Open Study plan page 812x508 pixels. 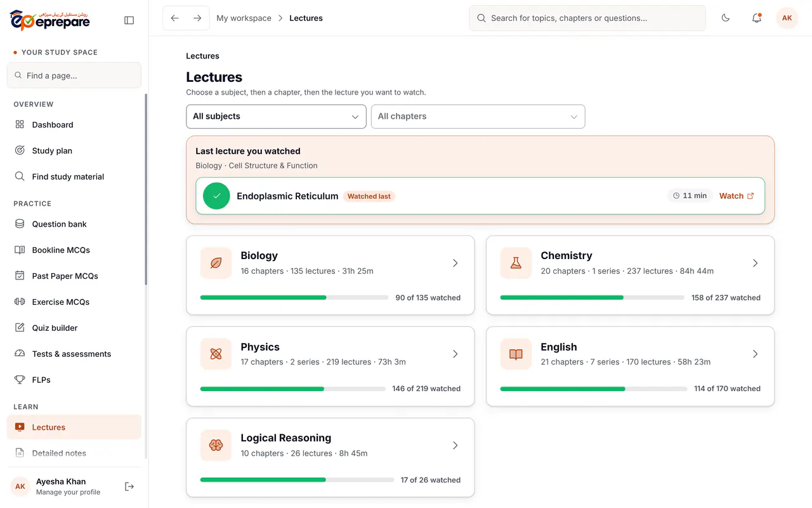74,150
